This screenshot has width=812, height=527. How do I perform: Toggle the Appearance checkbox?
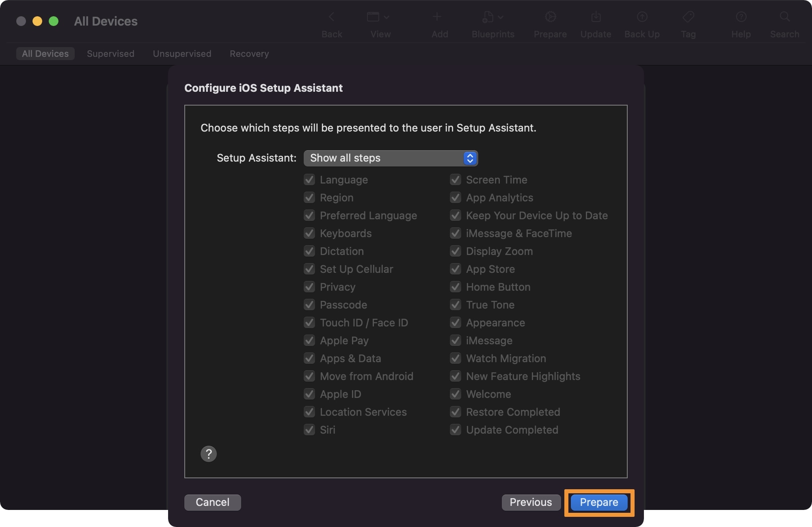[x=456, y=322]
